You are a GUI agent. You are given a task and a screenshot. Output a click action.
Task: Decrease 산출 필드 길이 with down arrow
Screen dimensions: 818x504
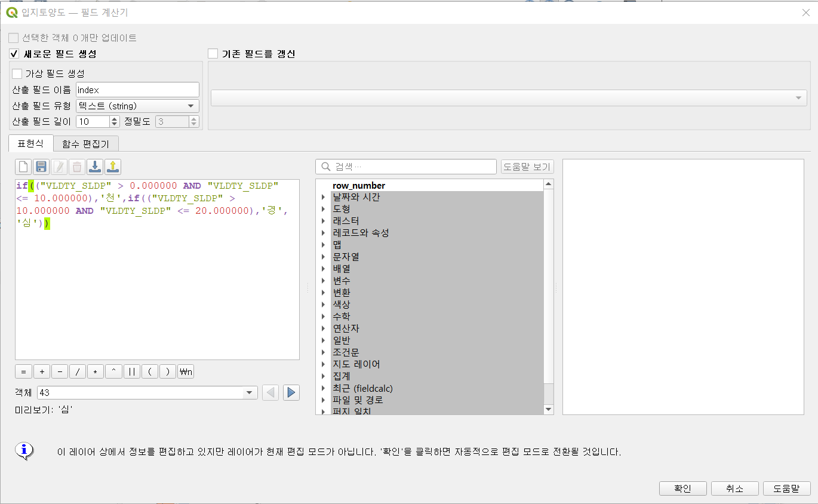pos(115,124)
